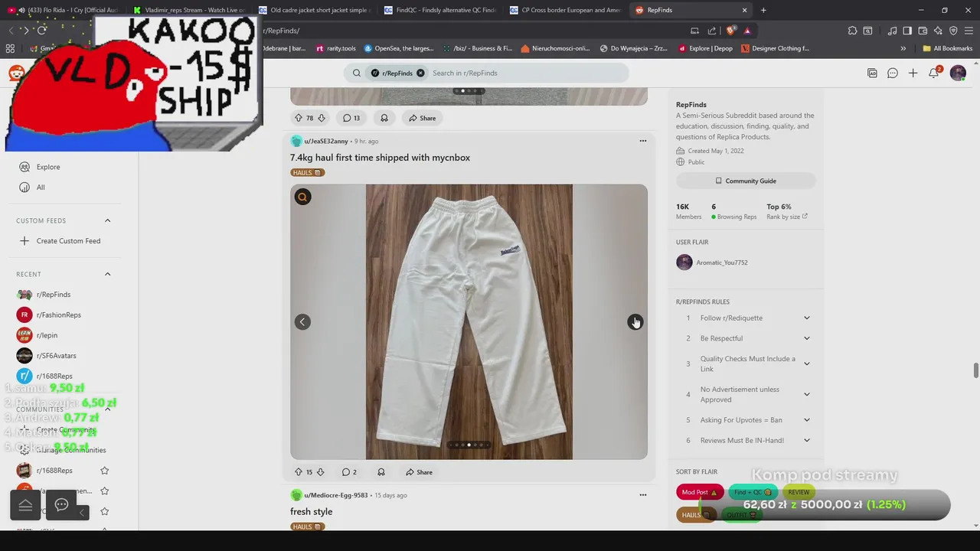Show the next gallery image of the haul

click(x=635, y=322)
